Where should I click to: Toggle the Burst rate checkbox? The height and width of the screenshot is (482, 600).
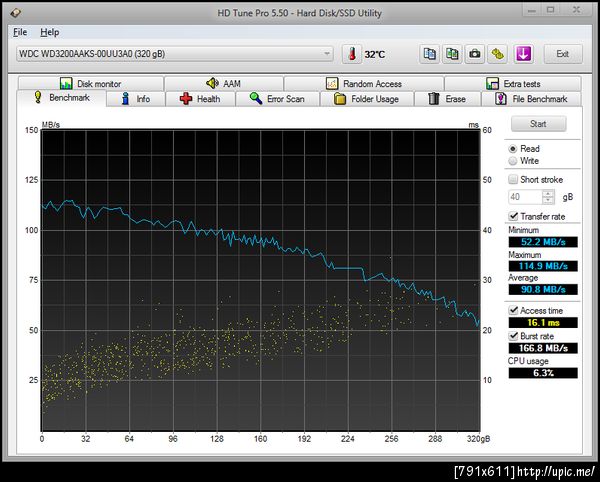[513, 336]
